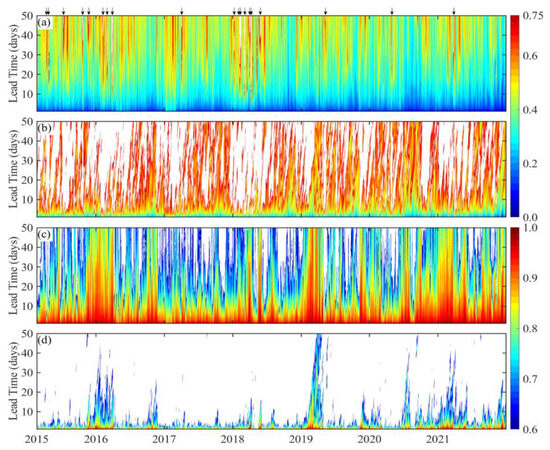Click the 0.4 tick on upper colorbar
Viewport: 550px width, 450px height.
(530, 110)
